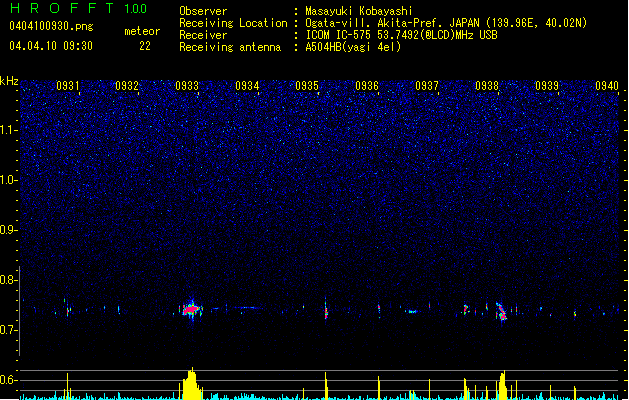Click the Receiver label
This screenshot has height=400, width=629.
tap(203, 35)
